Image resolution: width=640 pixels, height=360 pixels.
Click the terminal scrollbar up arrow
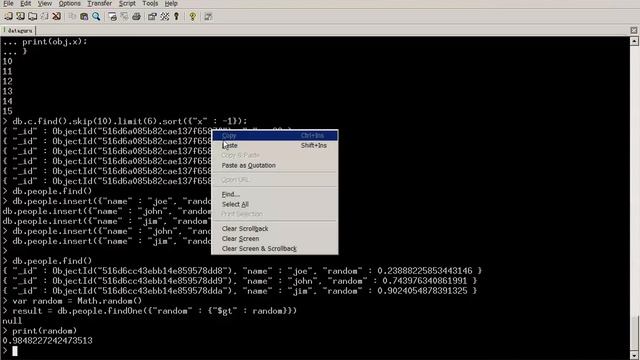pyautogui.click(x=634, y=41)
